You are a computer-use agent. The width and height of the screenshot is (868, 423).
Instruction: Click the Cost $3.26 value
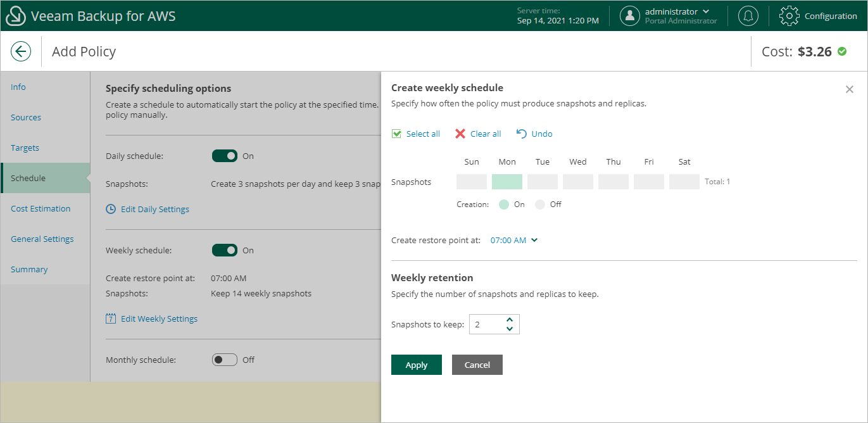click(814, 52)
